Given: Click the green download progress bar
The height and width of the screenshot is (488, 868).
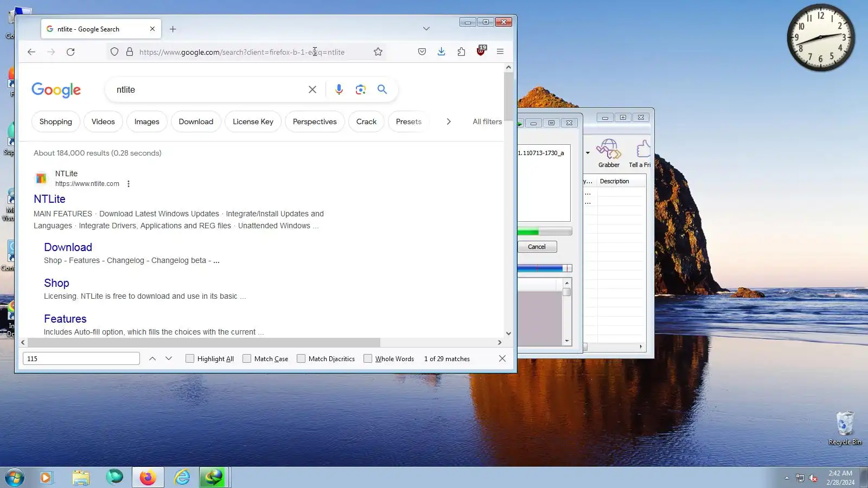Looking at the screenshot, I should pos(544,232).
